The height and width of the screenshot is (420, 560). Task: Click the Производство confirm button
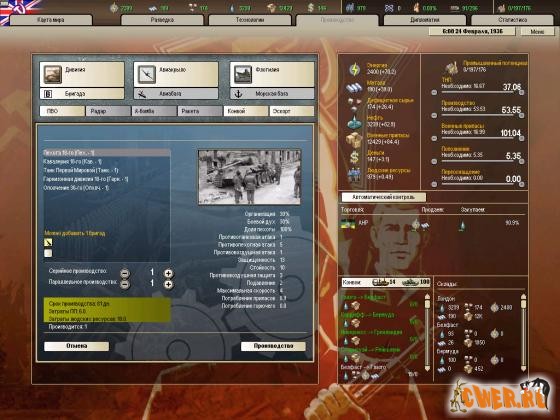[273, 346]
